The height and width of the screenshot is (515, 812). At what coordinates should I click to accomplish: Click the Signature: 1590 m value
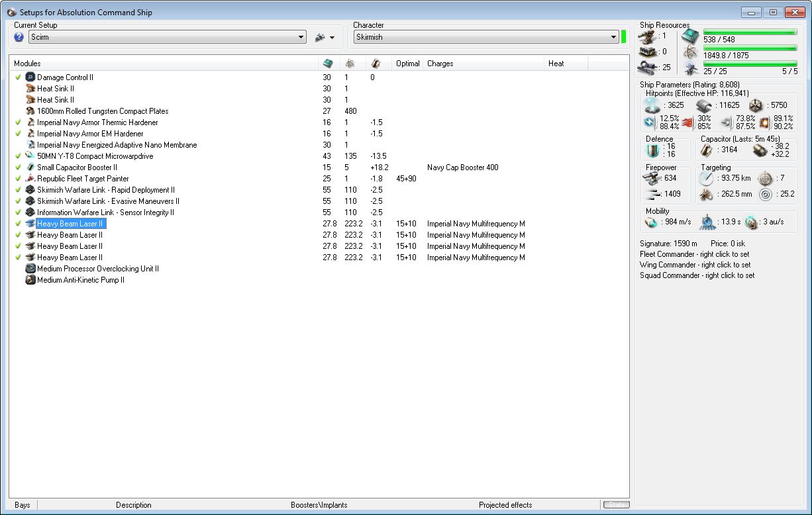click(668, 244)
